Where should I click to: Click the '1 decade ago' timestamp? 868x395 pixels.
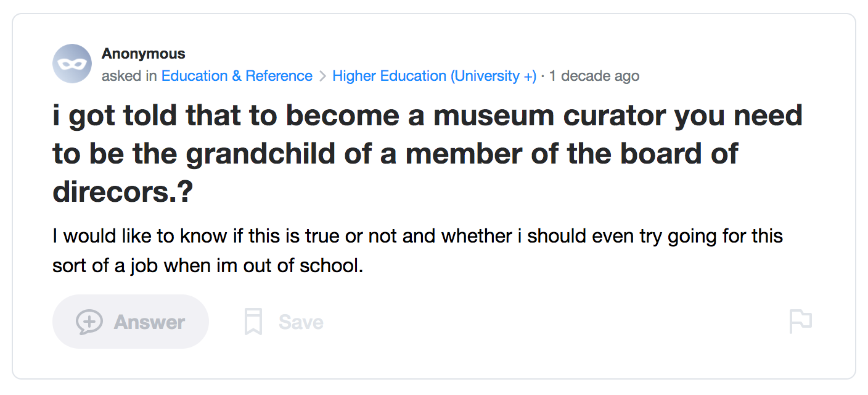coord(594,76)
